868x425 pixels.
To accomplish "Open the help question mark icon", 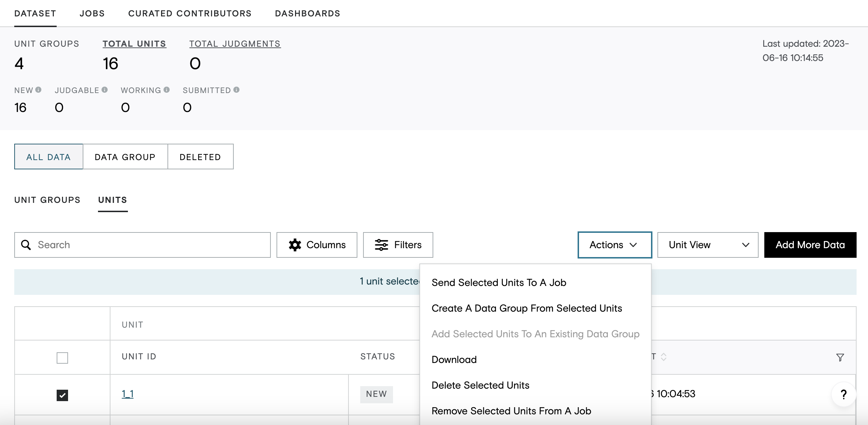I will [x=843, y=394].
